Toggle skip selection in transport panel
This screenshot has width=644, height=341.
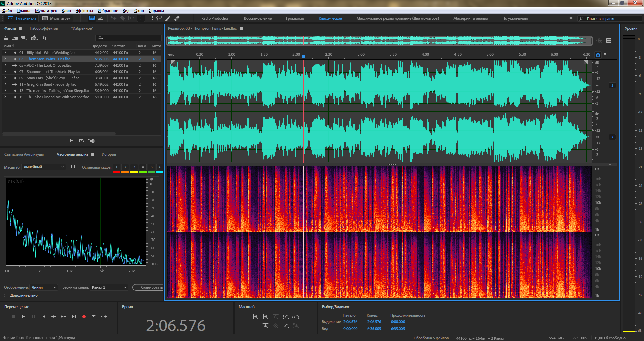coord(104,316)
